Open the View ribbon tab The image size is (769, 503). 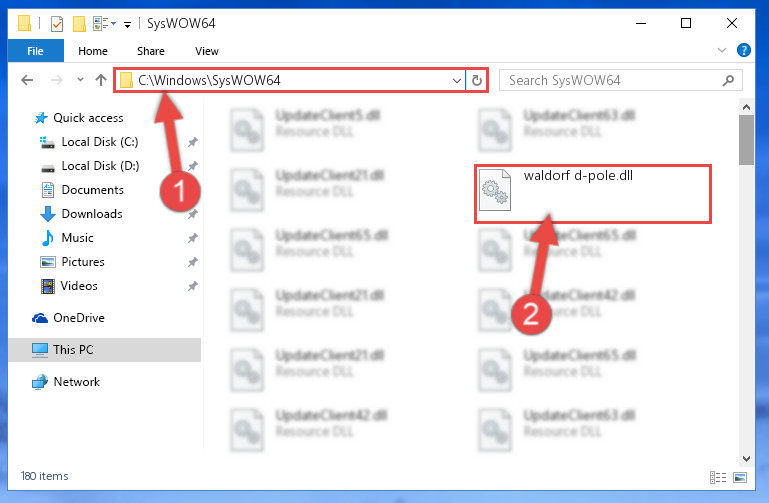click(x=206, y=51)
